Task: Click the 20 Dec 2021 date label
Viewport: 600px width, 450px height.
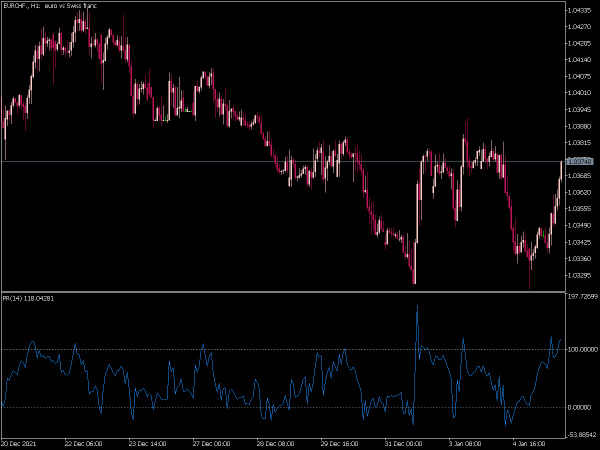Action: point(20,444)
